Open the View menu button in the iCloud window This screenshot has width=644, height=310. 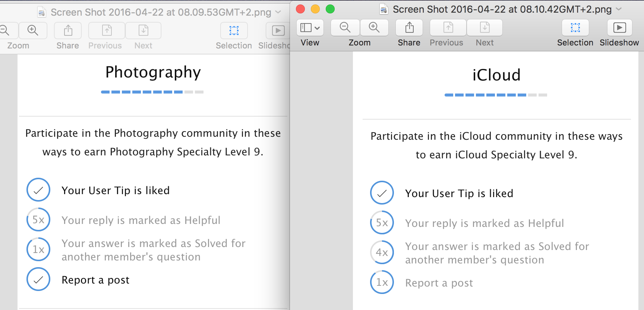point(310,28)
